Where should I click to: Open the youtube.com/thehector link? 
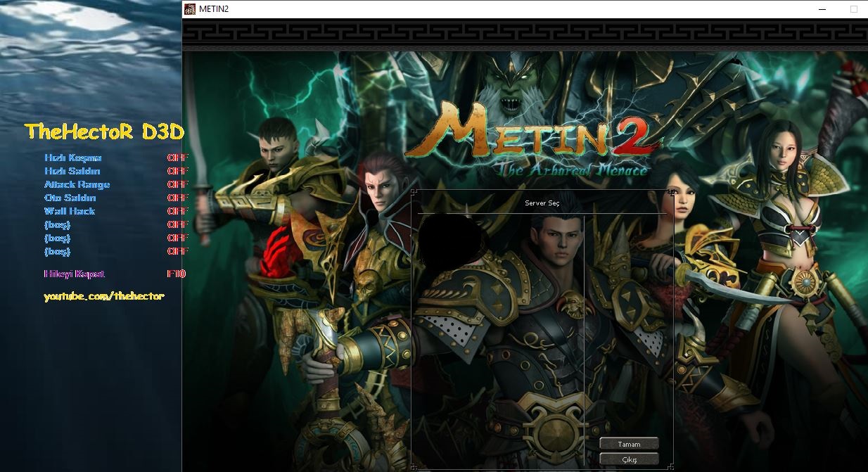point(104,296)
